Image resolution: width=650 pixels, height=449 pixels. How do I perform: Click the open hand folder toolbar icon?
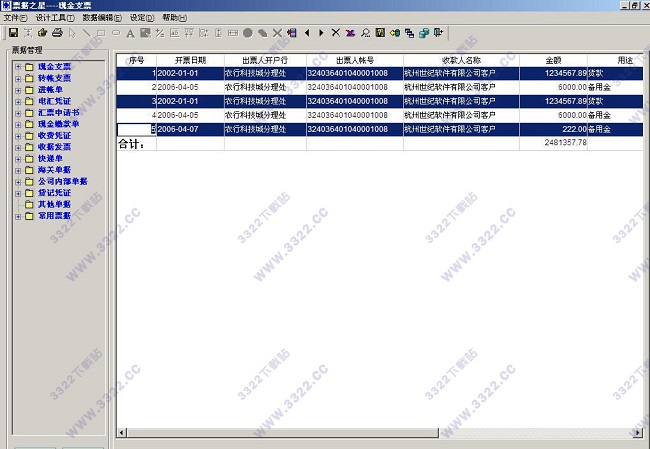tap(42, 33)
